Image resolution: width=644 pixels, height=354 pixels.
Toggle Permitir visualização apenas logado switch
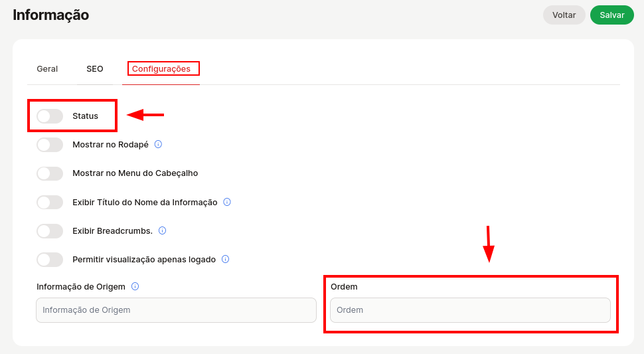pyautogui.click(x=50, y=260)
